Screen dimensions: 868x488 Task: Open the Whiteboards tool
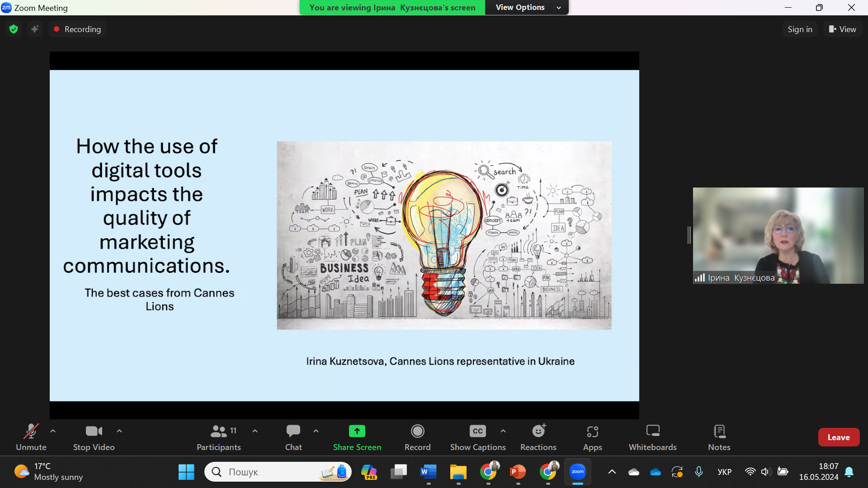[652, 436]
